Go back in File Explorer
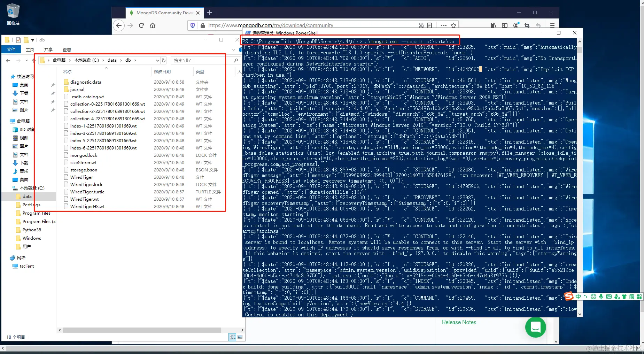The height and width of the screenshot is (354, 644). tap(8, 61)
